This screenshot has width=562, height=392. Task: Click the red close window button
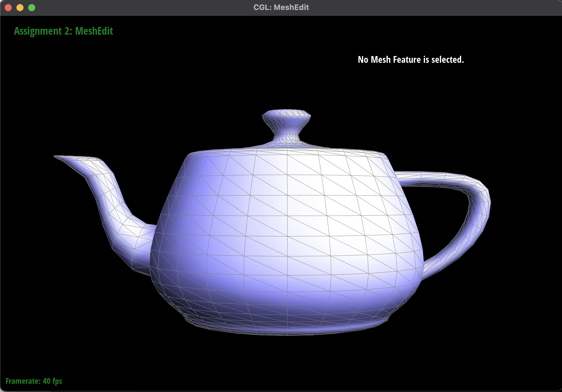(x=8, y=8)
